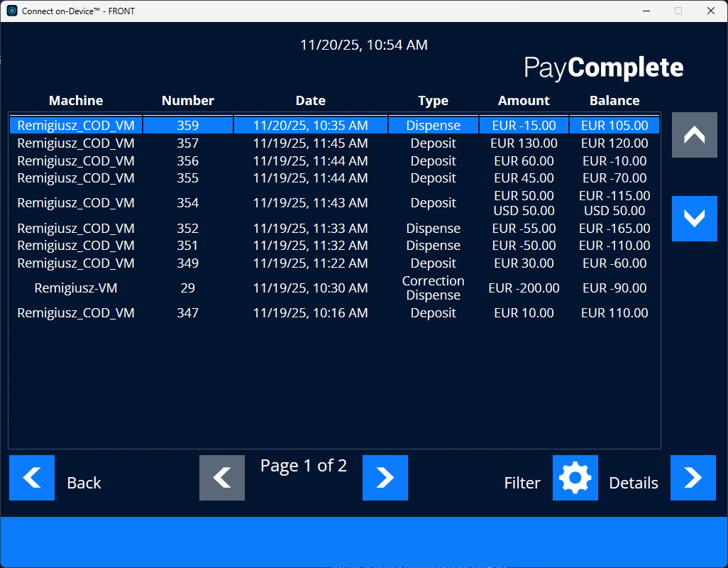The width and height of the screenshot is (728, 568).
Task: Go to page 2 using the right page arrow
Action: 385,478
